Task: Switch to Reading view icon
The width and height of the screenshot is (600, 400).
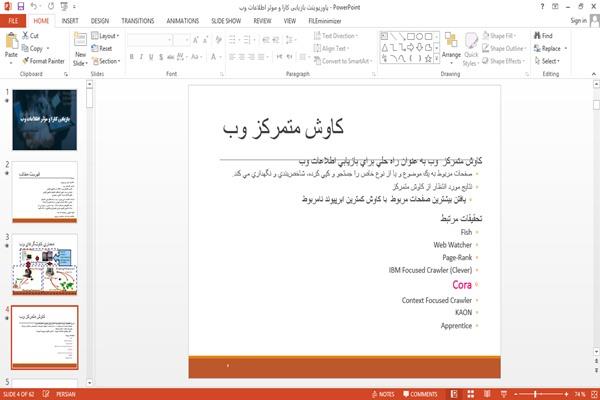Action: point(487,394)
